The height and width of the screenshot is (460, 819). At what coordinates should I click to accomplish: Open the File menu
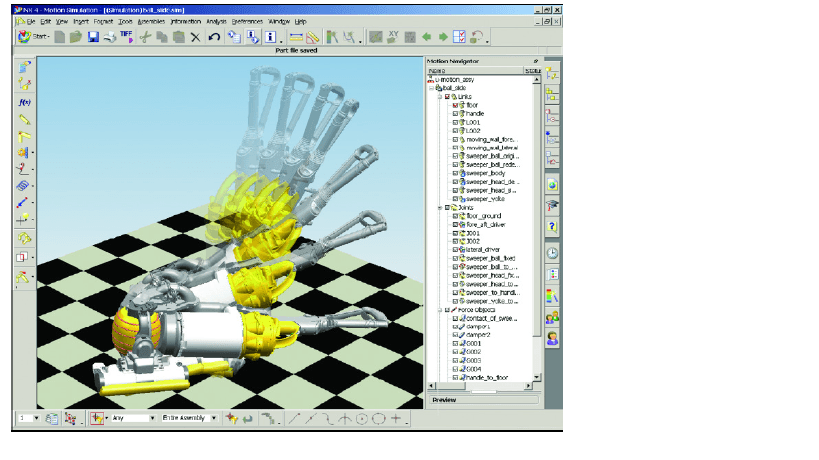pyautogui.click(x=31, y=21)
